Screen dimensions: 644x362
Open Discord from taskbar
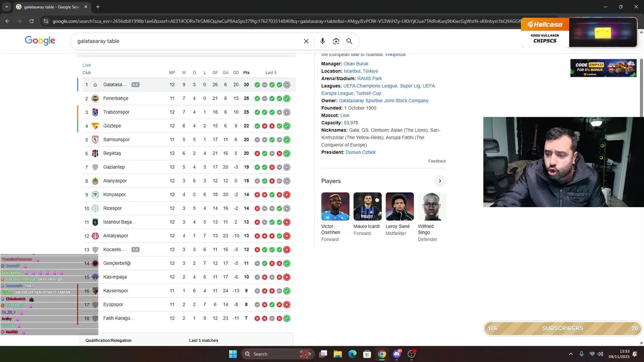click(397, 354)
